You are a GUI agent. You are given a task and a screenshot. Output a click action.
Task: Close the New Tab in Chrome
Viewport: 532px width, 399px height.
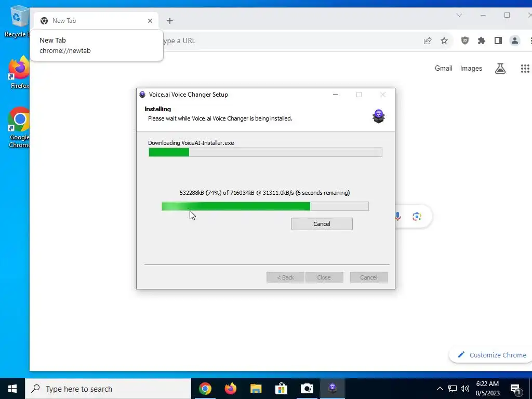150,21
